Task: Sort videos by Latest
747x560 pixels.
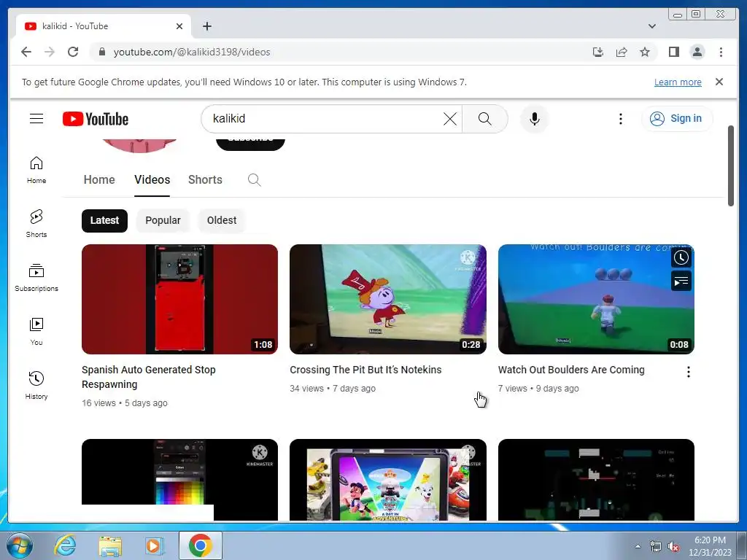Action: 104,220
